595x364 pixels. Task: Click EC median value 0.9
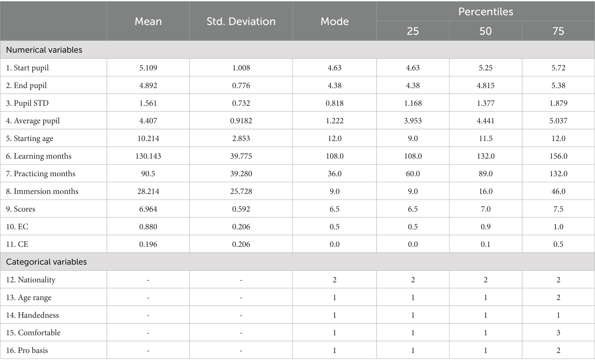[486, 227]
